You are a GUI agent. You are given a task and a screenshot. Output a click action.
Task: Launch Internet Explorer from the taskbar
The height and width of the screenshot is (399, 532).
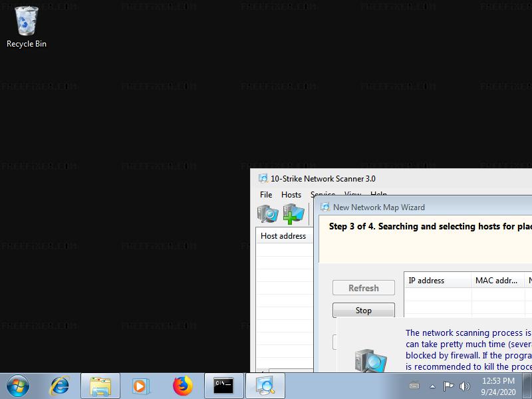(x=61, y=386)
